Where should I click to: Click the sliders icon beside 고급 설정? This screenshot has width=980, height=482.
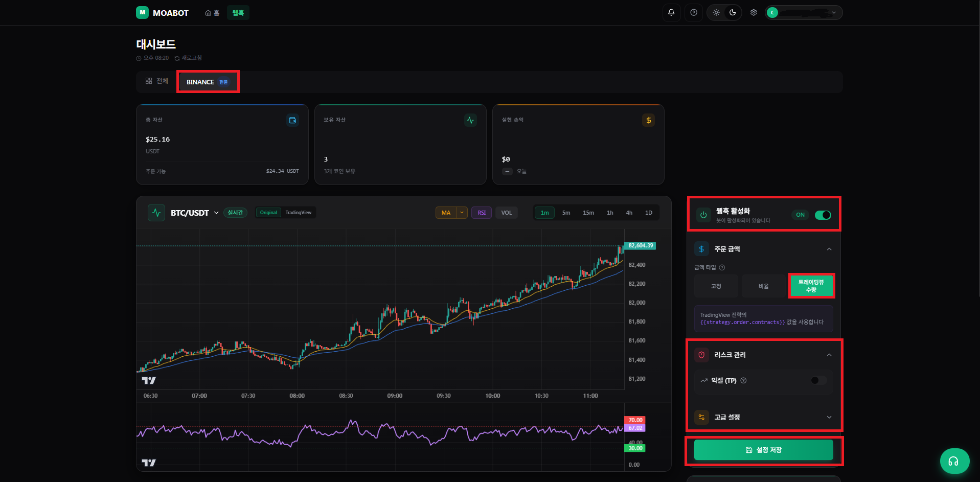pyautogui.click(x=701, y=417)
